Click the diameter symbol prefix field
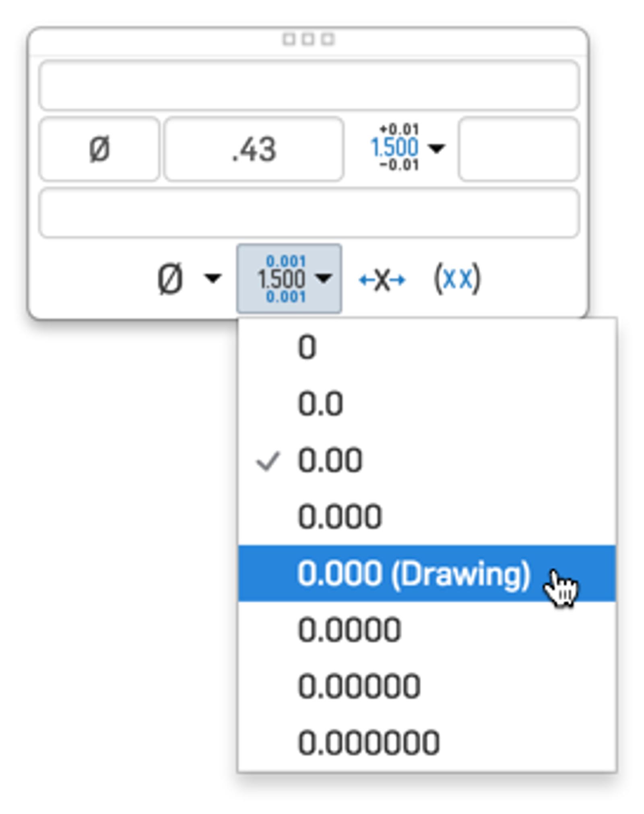This screenshot has height=814, width=644. pyautogui.click(x=99, y=149)
